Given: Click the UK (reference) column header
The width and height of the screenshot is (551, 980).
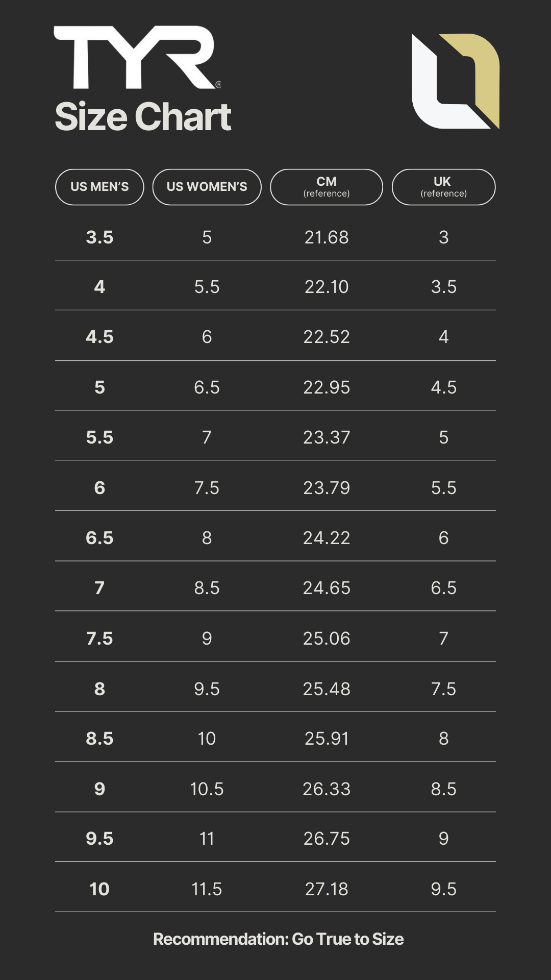Looking at the screenshot, I should (x=443, y=187).
